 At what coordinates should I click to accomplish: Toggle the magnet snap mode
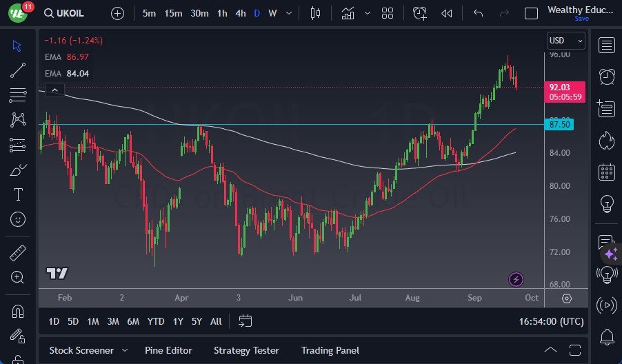click(18, 311)
